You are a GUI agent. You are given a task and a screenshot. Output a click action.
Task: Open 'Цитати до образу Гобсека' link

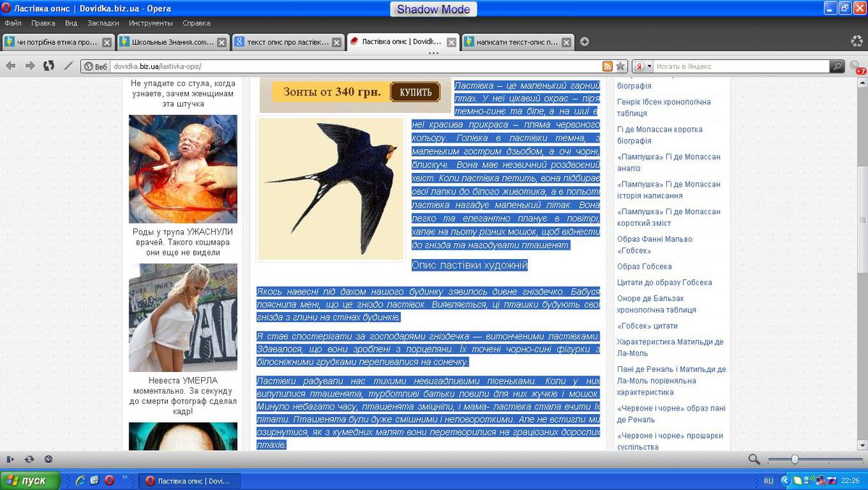[664, 283]
